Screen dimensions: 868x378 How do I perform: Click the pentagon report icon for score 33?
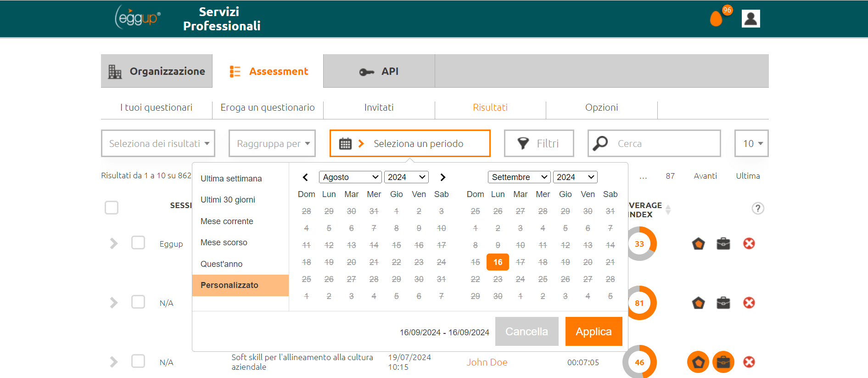698,243
